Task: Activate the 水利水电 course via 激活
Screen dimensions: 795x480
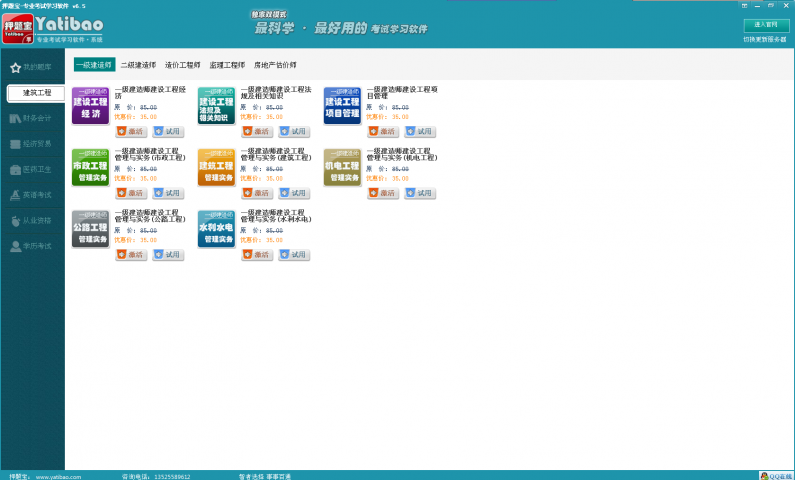Action: (257, 254)
